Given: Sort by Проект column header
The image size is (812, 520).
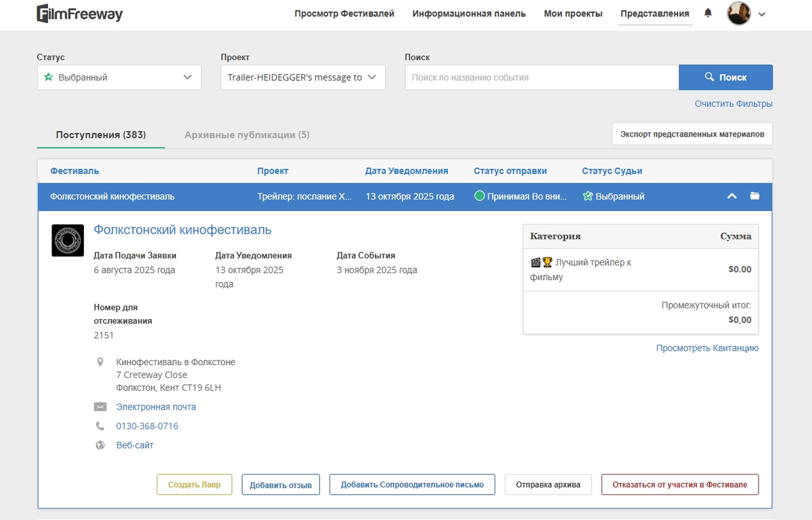Looking at the screenshot, I should coord(273,171).
